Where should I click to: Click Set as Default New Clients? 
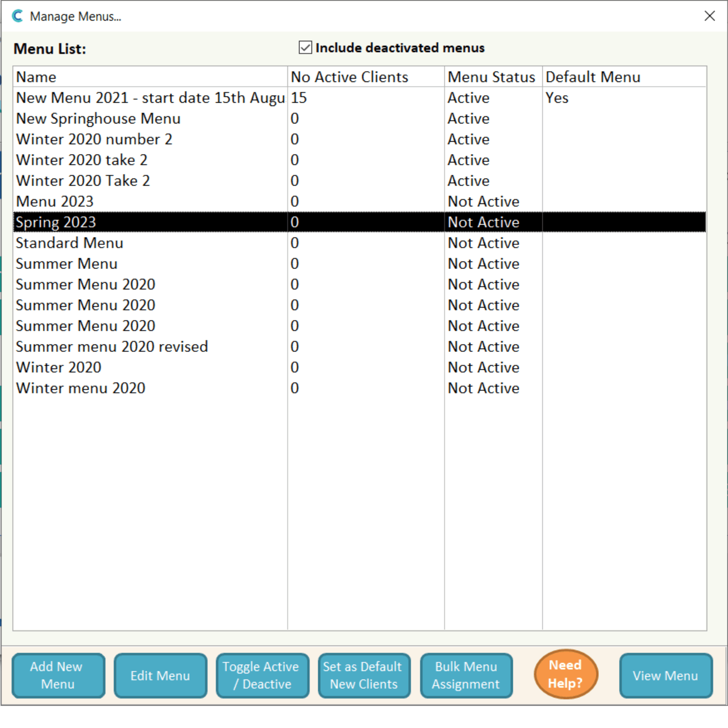(x=364, y=675)
